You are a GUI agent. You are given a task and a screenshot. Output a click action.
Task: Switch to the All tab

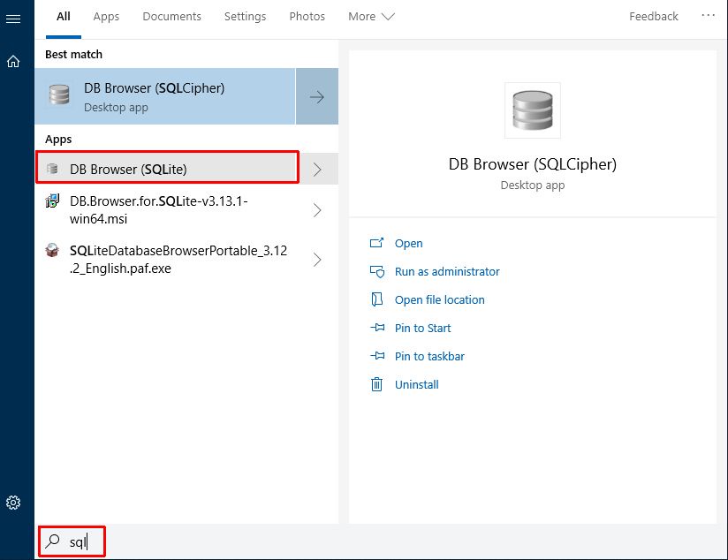[x=64, y=17]
